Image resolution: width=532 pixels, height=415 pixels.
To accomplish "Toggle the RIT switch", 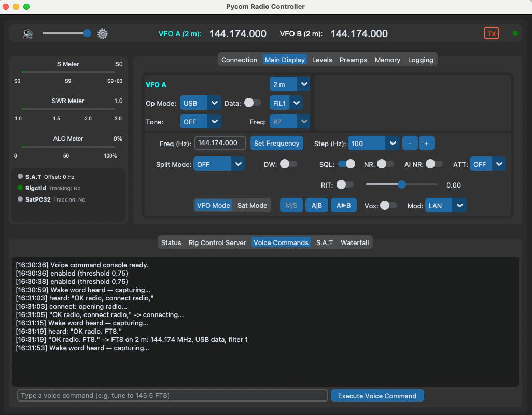I will (x=345, y=185).
